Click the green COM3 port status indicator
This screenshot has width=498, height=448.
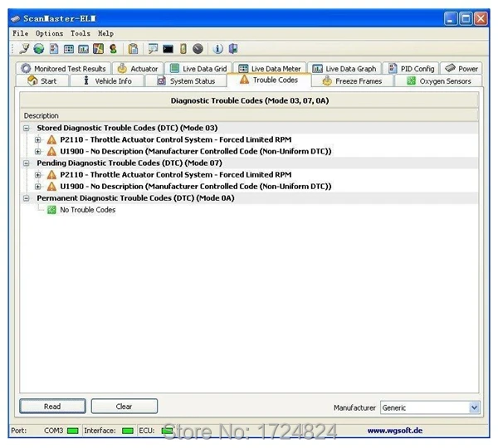(73, 431)
